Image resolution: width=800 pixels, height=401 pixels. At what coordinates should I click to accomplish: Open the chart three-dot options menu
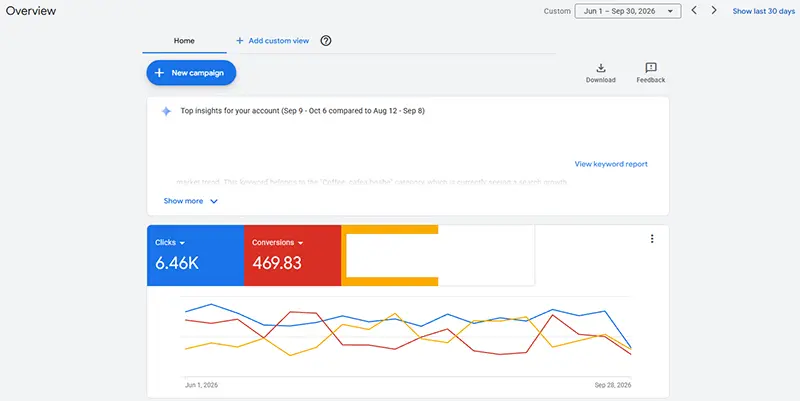(x=652, y=239)
